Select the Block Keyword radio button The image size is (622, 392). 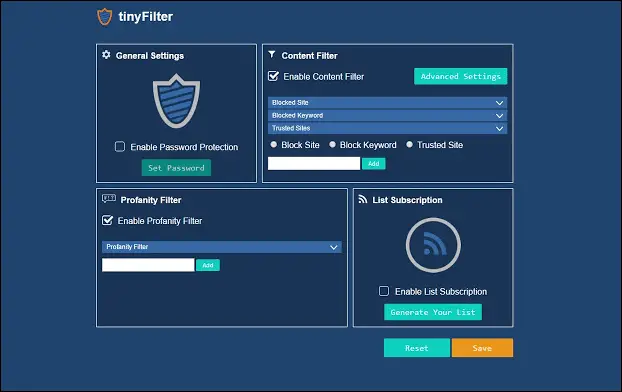[x=332, y=145]
